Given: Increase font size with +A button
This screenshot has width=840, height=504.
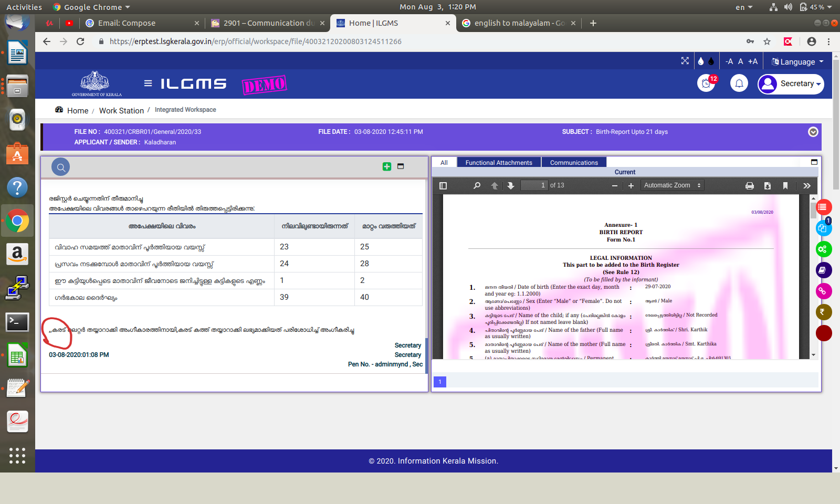Looking at the screenshot, I should pyautogui.click(x=753, y=61).
